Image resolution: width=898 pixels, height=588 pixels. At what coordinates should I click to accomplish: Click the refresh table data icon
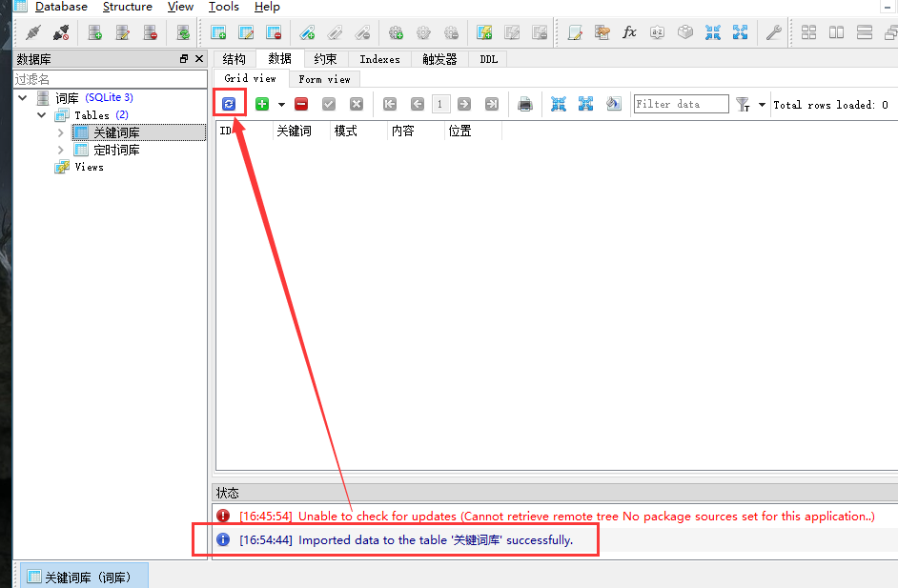pos(229,104)
